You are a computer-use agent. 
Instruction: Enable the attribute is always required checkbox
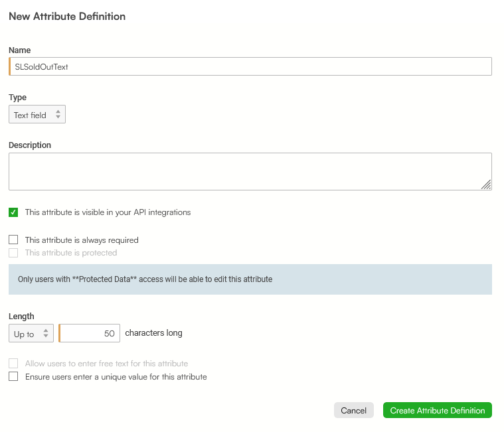coord(13,240)
